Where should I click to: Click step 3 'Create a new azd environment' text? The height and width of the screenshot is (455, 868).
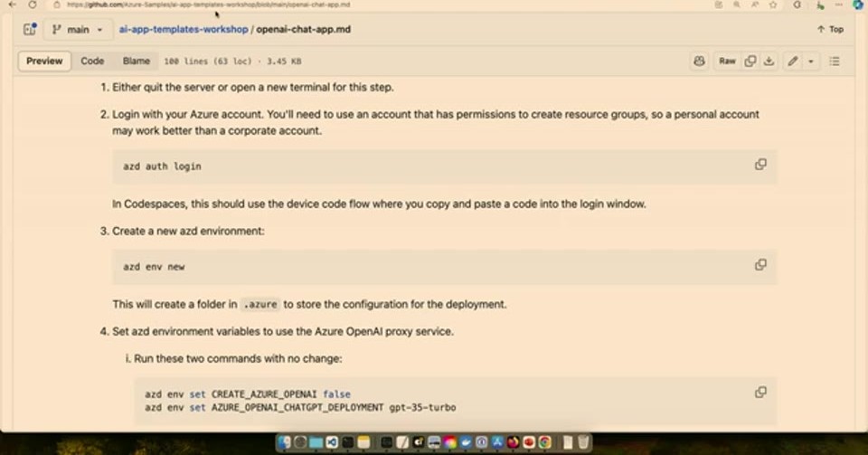pyautogui.click(x=188, y=231)
